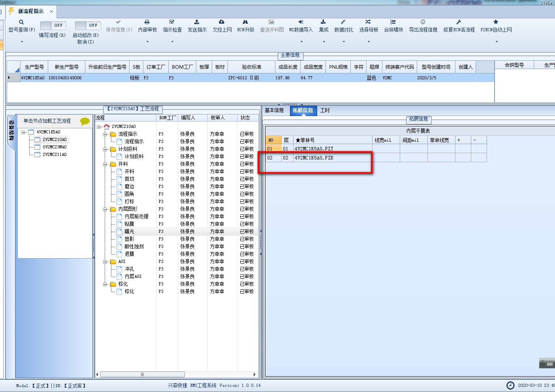Click the + column header button
The height and width of the screenshot is (392, 555).
pyautogui.click(x=463, y=140)
